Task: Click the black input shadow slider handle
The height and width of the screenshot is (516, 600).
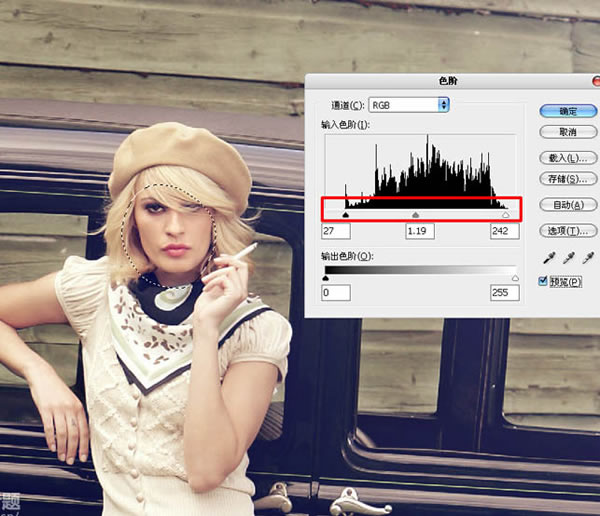Action: [346, 213]
